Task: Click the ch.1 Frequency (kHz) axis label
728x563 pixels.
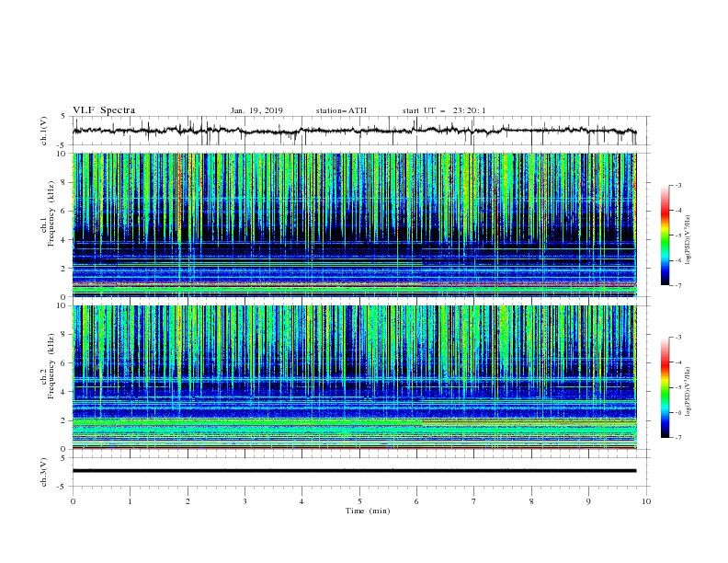Action: tap(48, 214)
